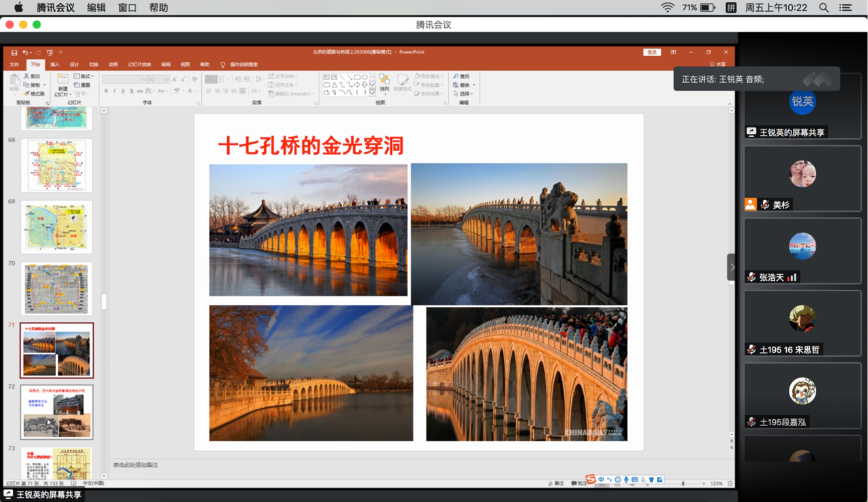Open the font size dropdown
This screenshot has width=868, height=502.
pyautogui.click(x=166, y=79)
